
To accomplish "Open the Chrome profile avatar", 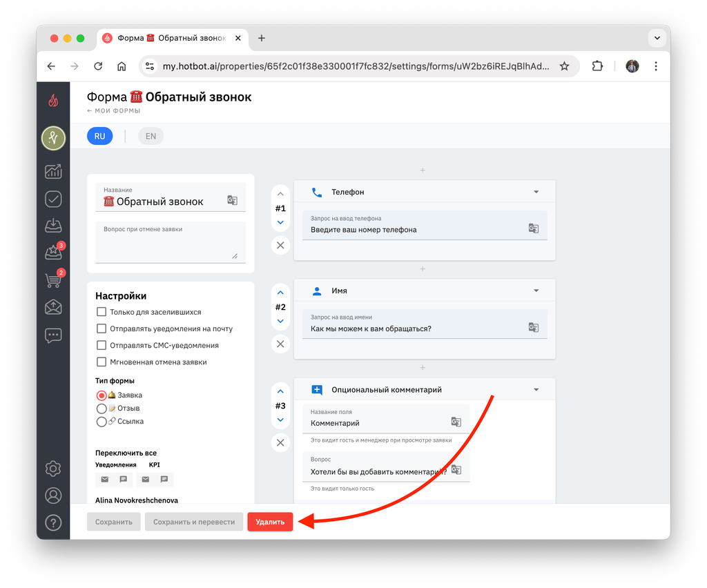I will [632, 66].
